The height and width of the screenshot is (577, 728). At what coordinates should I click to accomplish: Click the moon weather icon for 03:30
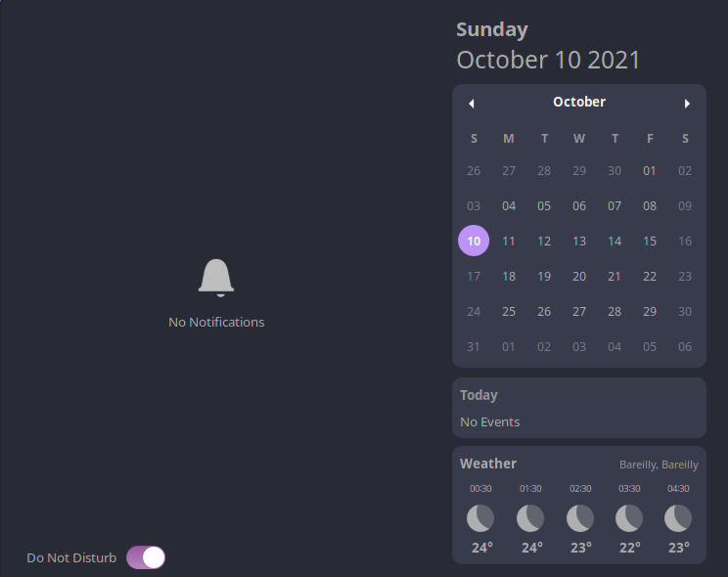coord(629,518)
